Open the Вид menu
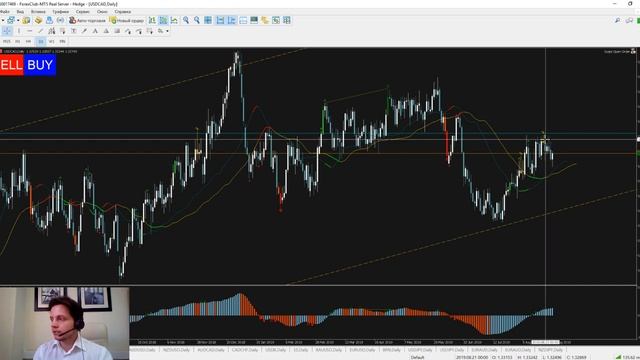The image size is (640, 360). click(x=20, y=11)
